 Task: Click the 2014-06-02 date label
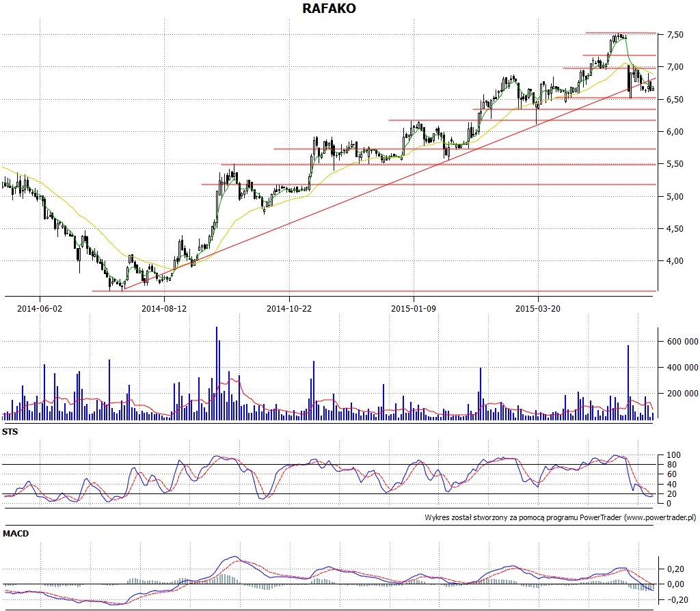pyautogui.click(x=40, y=308)
